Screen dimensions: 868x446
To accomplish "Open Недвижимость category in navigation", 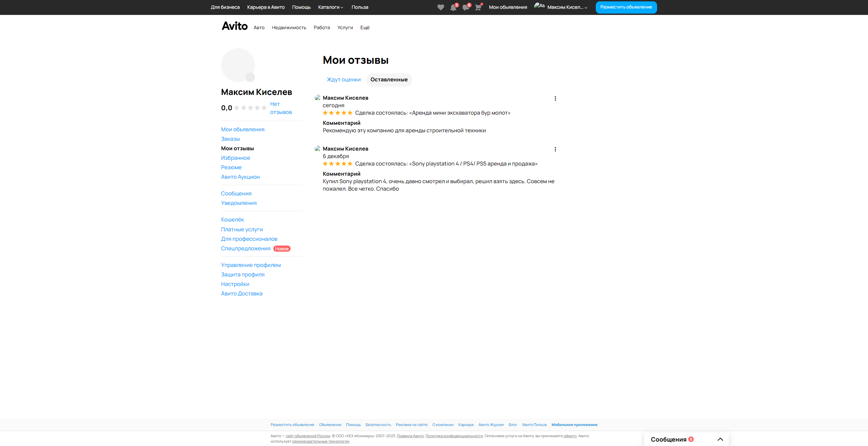I will pyautogui.click(x=289, y=27).
